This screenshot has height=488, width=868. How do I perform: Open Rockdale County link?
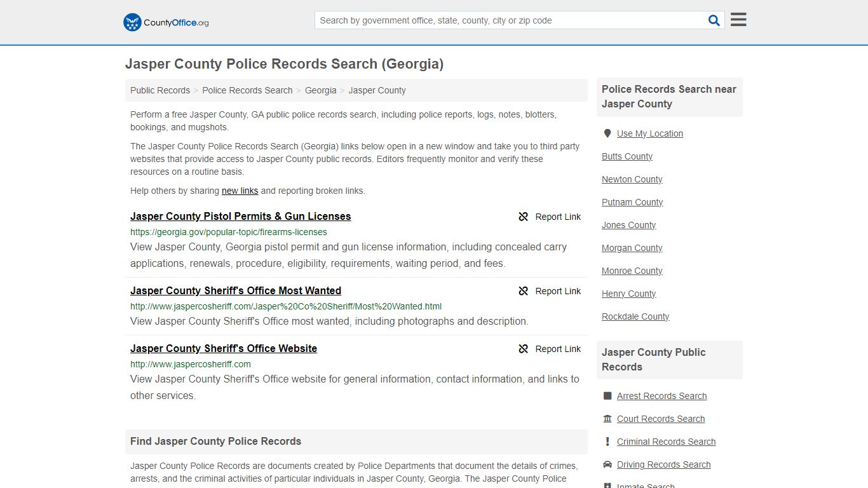point(635,316)
